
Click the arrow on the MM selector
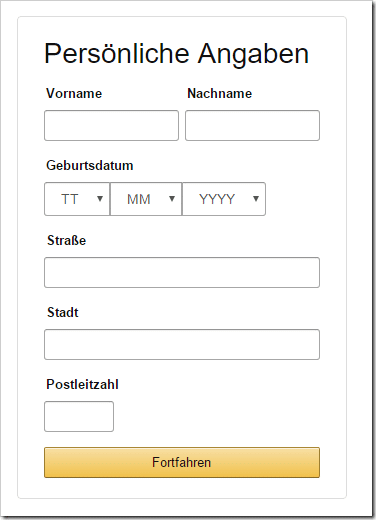coord(172,199)
